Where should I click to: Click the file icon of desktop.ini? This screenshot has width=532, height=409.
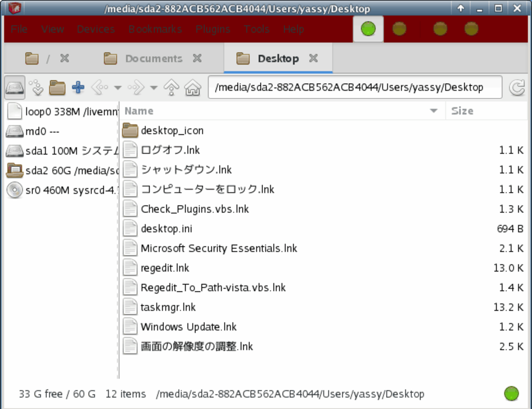(x=131, y=229)
